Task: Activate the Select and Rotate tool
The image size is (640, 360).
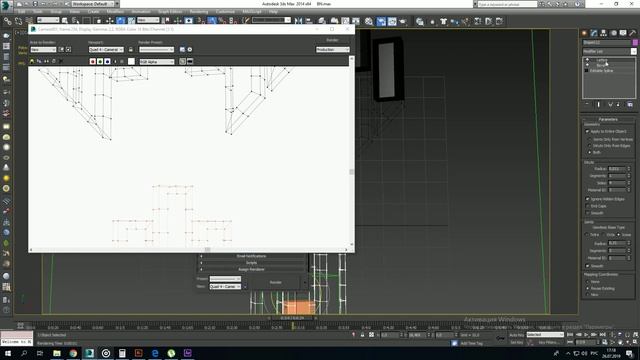Action: pos(121,21)
